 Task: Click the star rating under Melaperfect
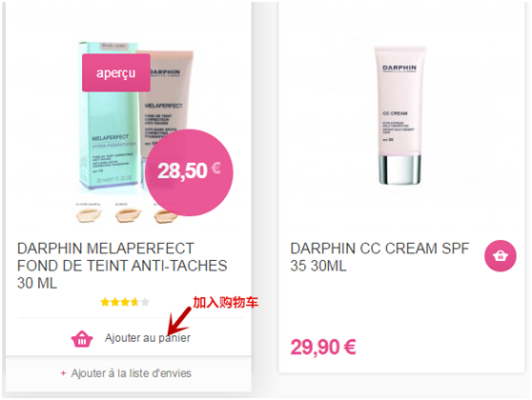125,302
